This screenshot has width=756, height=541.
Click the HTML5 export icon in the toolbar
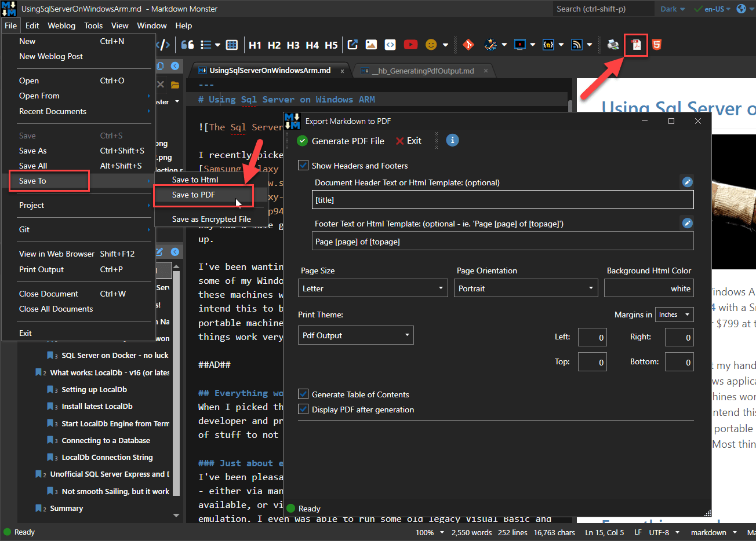[657, 45]
